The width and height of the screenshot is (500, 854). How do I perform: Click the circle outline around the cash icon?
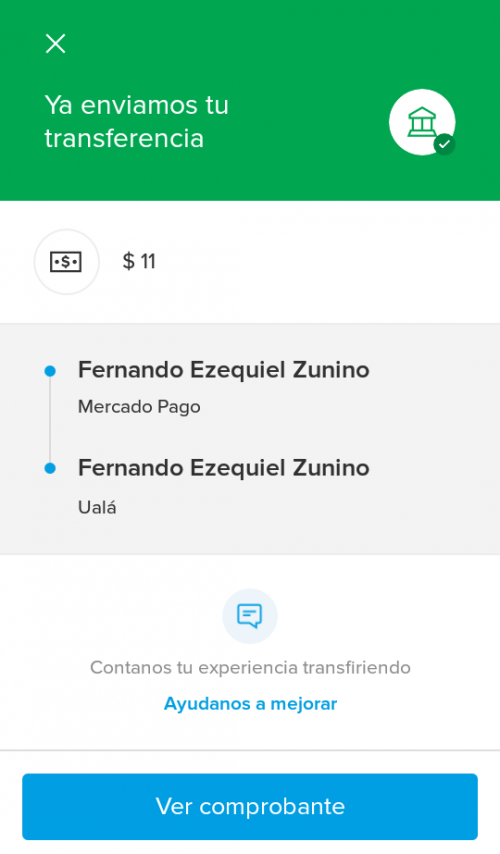66,262
